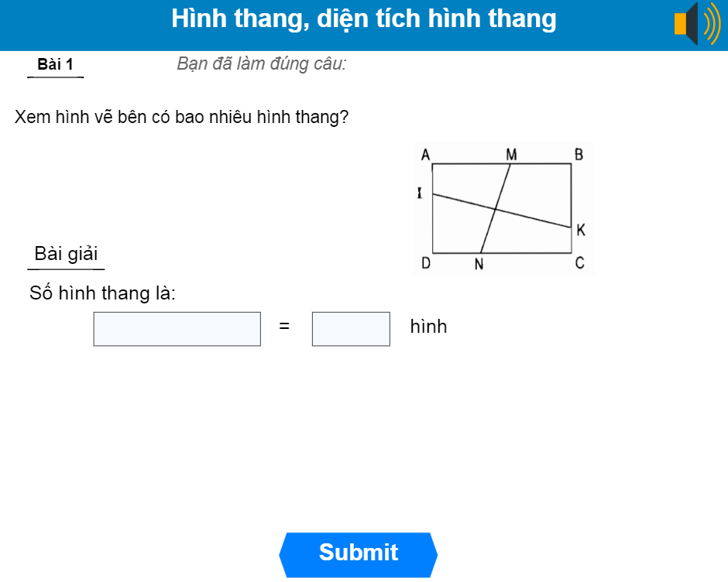Click the first answer input box
728x582 pixels.
[177, 328]
